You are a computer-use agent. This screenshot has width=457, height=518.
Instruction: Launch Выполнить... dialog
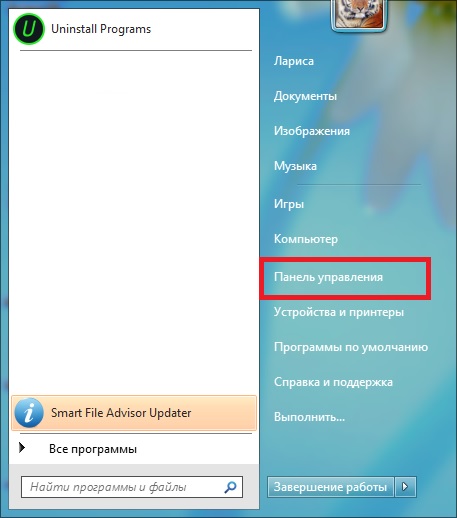point(309,417)
